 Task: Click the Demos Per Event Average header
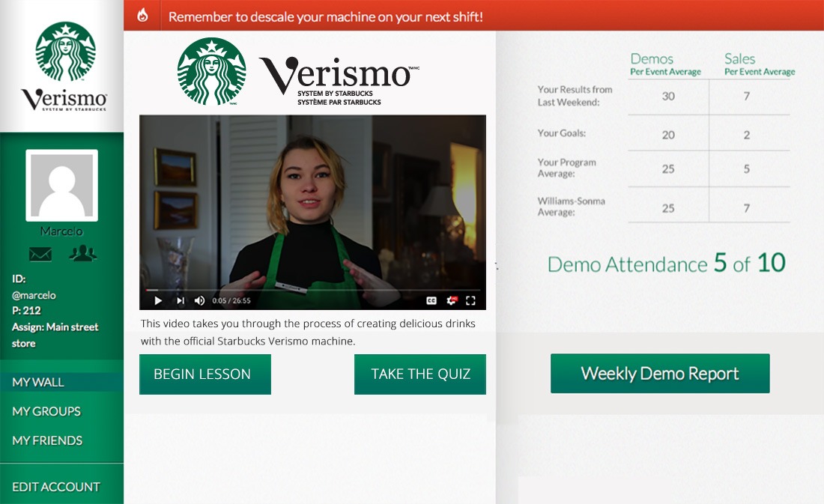click(665, 64)
